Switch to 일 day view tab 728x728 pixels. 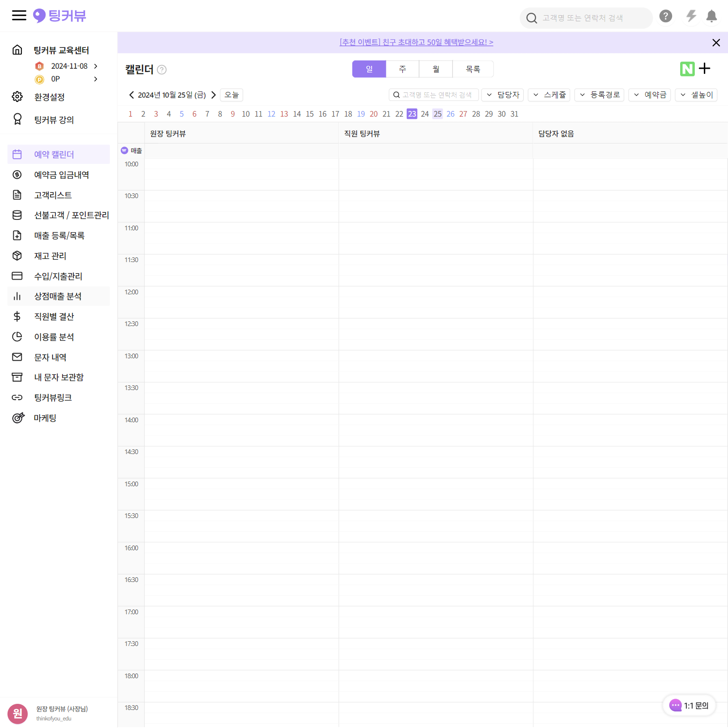pos(369,69)
